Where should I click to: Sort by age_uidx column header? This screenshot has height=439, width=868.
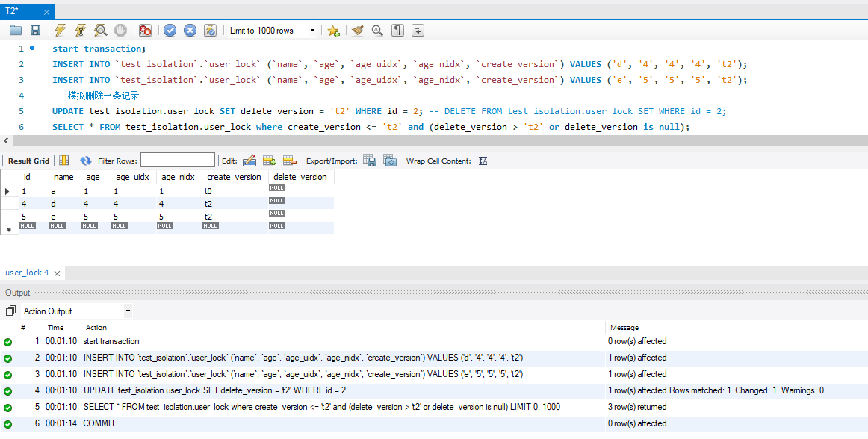134,177
